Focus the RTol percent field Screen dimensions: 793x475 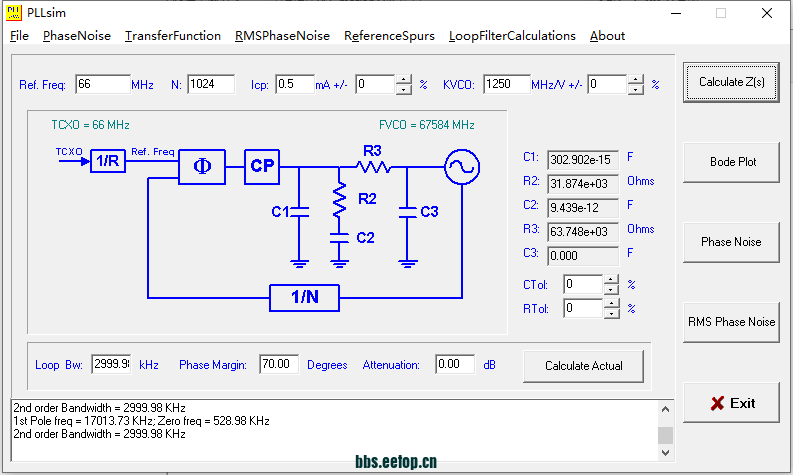click(x=583, y=308)
